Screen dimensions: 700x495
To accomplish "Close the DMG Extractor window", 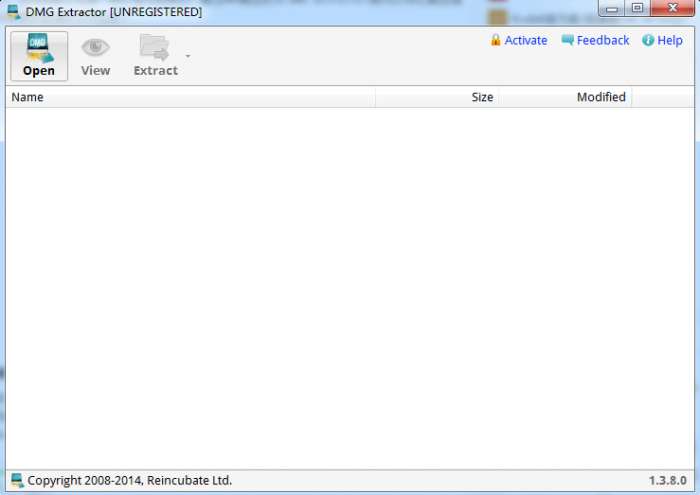I will click(673, 8).
